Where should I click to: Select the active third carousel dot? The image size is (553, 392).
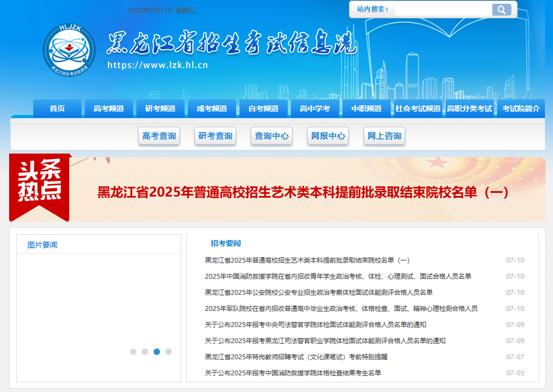click(157, 352)
